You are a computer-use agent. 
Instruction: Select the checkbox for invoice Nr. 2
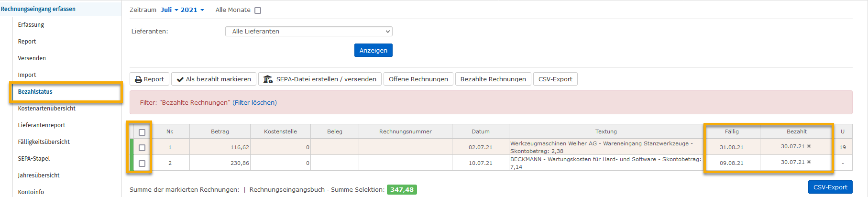142,163
